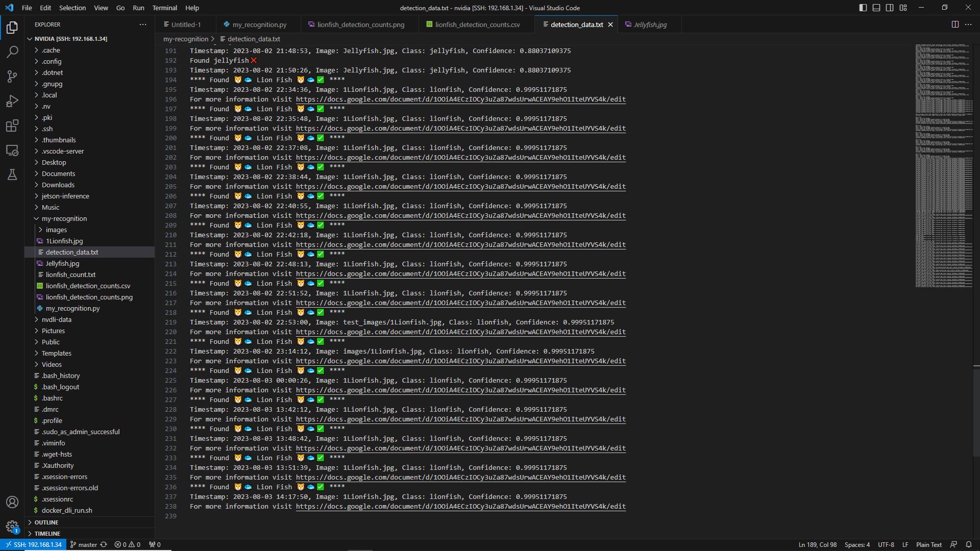This screenshot has height=551, width=980.
Task: Click the editor minimap
Action: coord(944,166)
